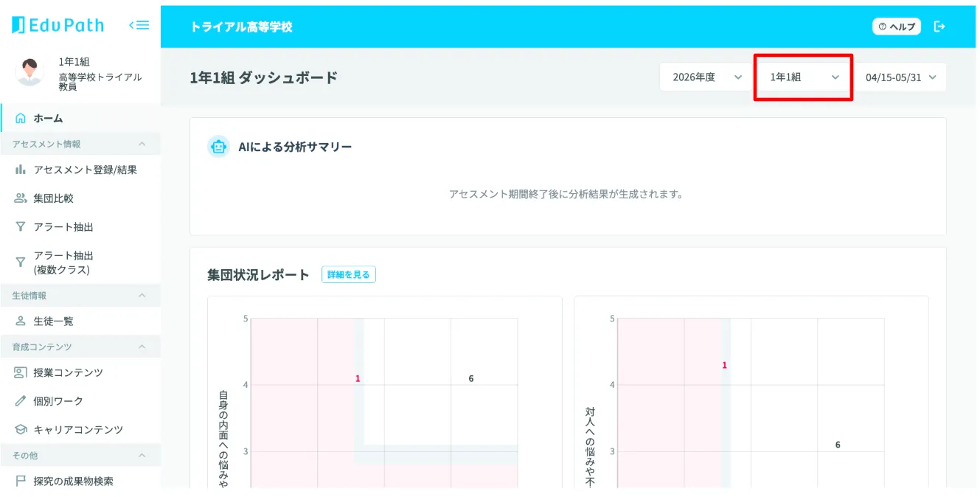Open the 2026年度 year dropdown

[706, 77]
